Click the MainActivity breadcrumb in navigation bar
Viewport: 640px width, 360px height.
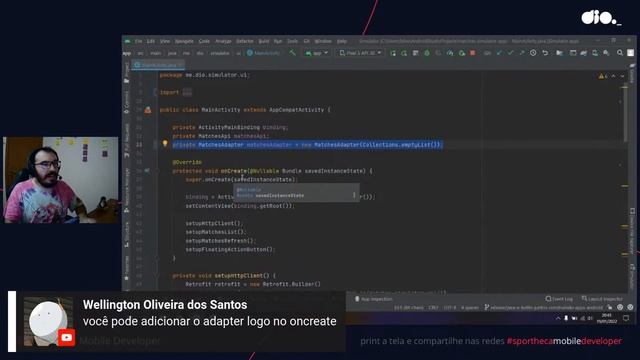(263, 53)
